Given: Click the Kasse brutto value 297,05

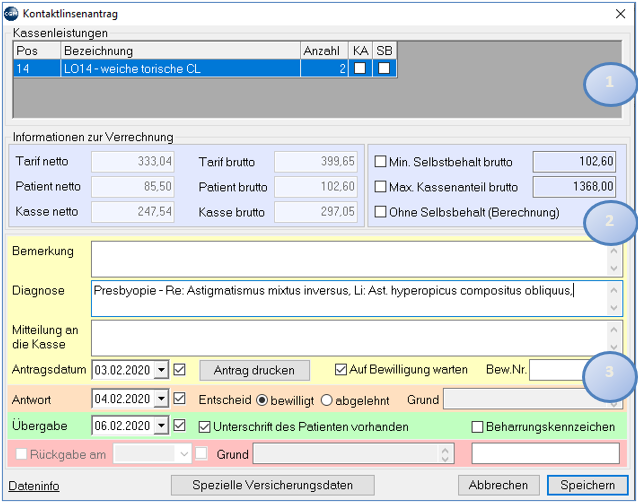Looking at the screenshot, I should [x=316, y=212].
